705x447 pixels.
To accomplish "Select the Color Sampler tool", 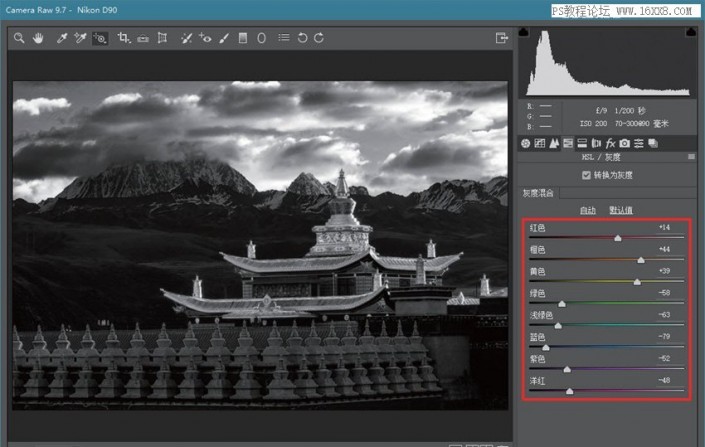I will (80, 38).
